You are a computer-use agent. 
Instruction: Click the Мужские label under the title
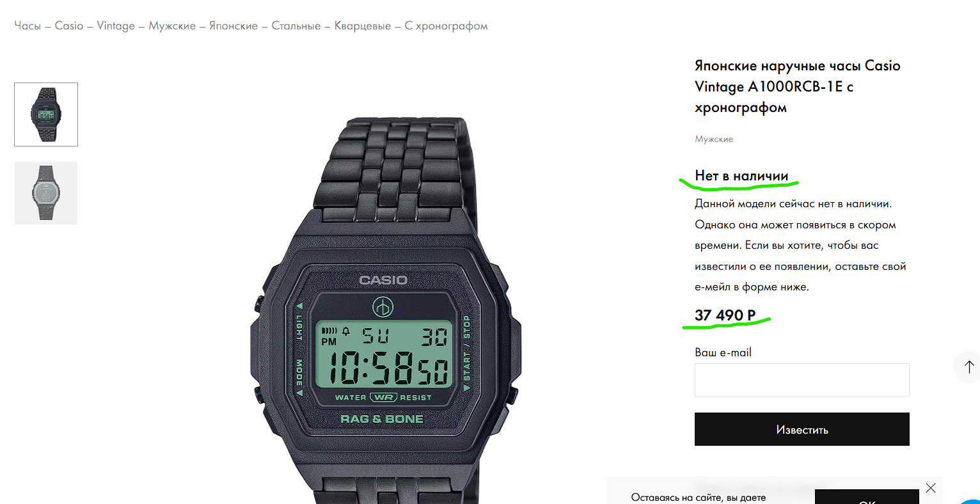[x=714, y=139]
